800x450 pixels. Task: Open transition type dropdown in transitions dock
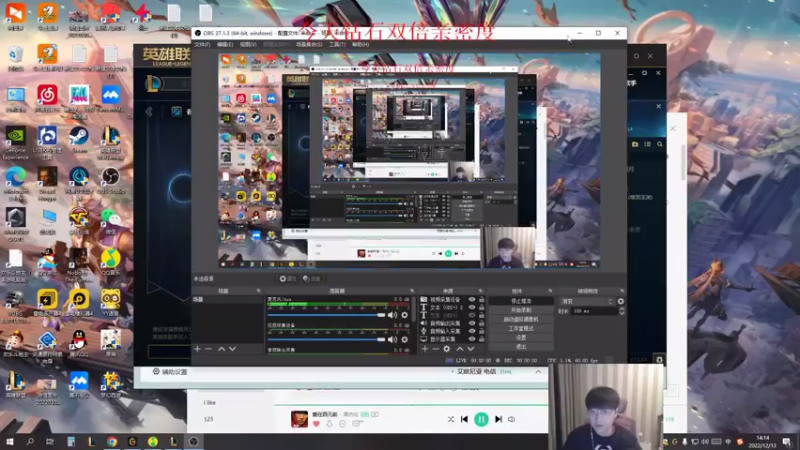(x=587, y=302)
